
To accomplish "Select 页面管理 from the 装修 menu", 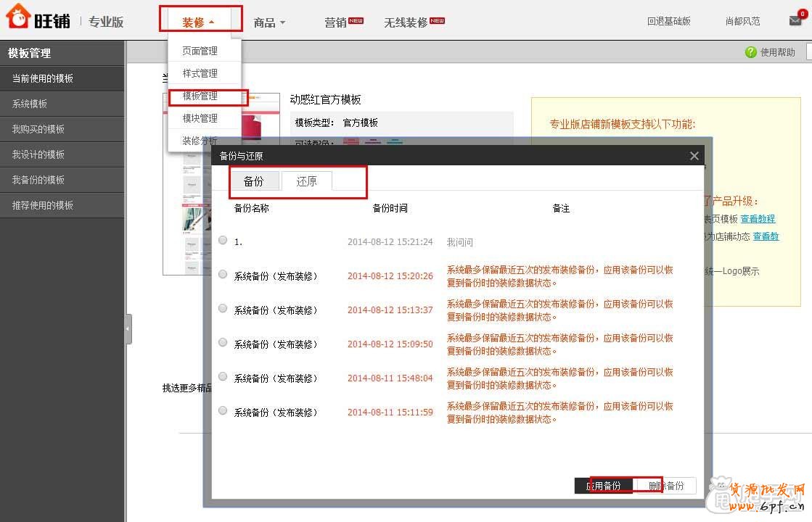I will point(200,50).
